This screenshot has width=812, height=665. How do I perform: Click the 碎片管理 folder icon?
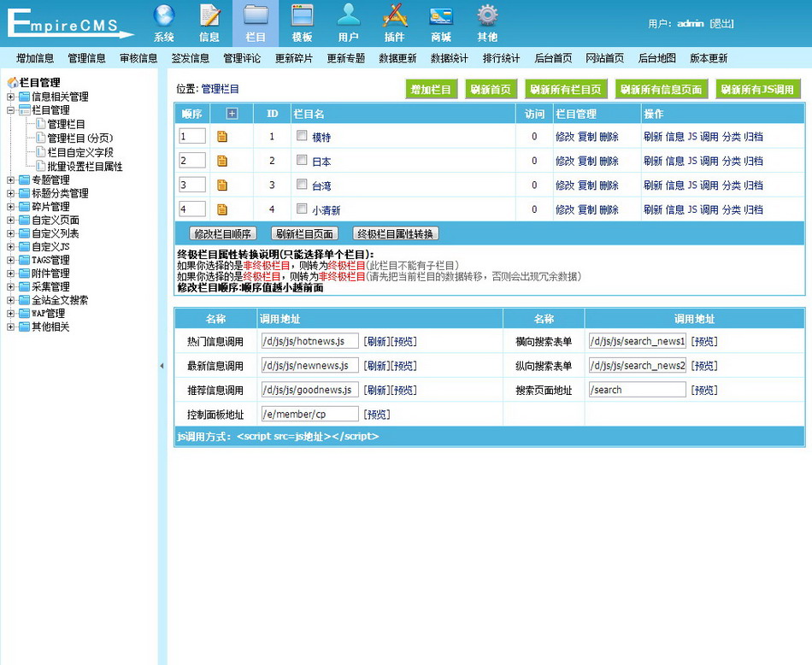click(24, 207)
